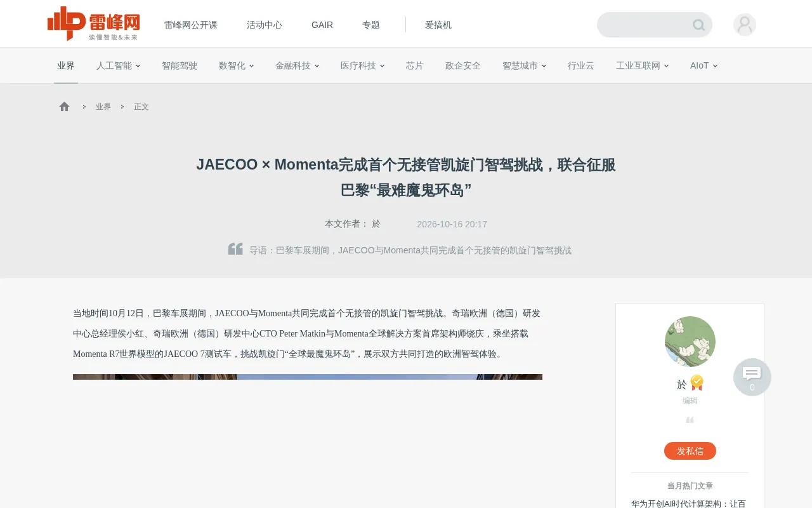The image size is (812, 508).
Task: Click 业界 in the breadcrumb trail
Action: 103,107
